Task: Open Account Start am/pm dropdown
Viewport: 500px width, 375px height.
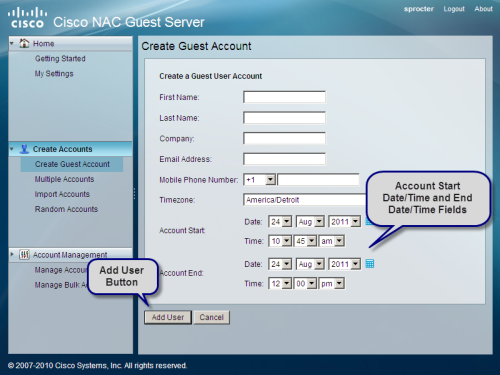Action: pyautogui.click(x=332, y=241)
